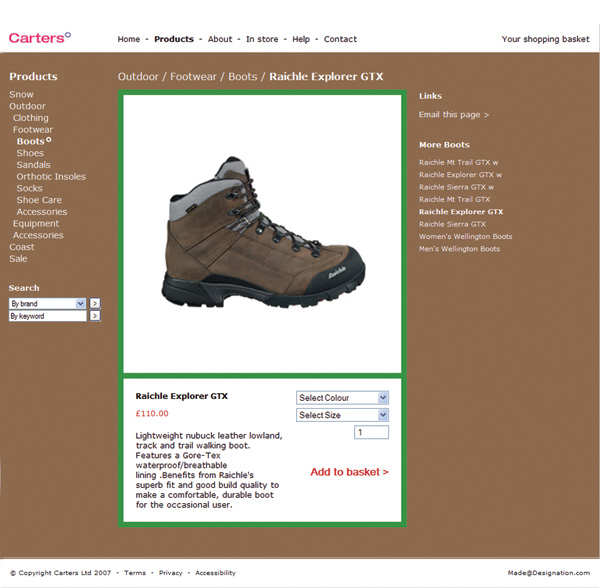The image size is (600, 588).
Task: Open the Help menu item
Action: [x=301, y=39]
